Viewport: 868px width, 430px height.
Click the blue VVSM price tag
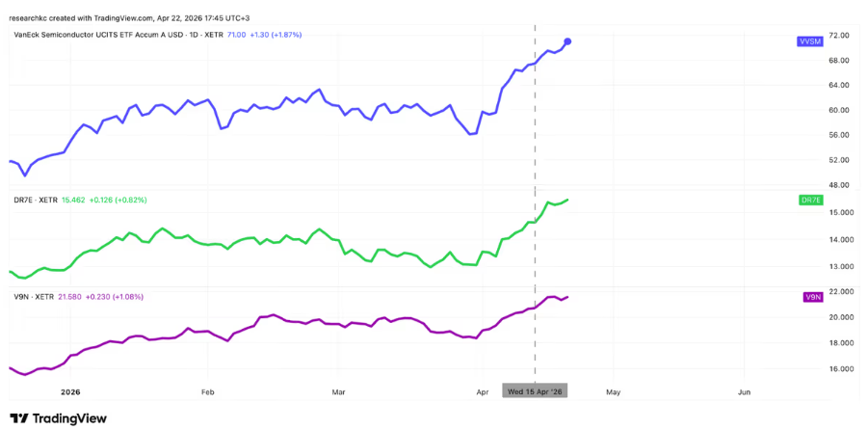(x=810, y=41)
